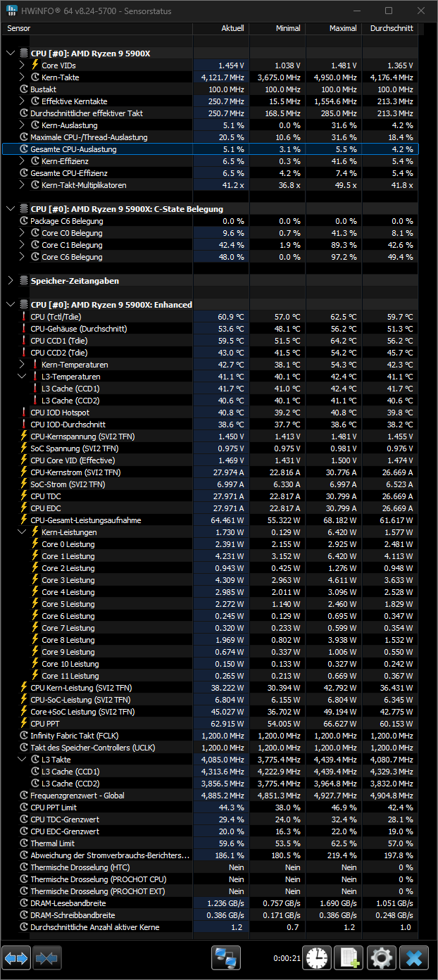Screen dimensions: 438x980
Task: Expand Core C0 Belegung row
Action: [22, 233]
